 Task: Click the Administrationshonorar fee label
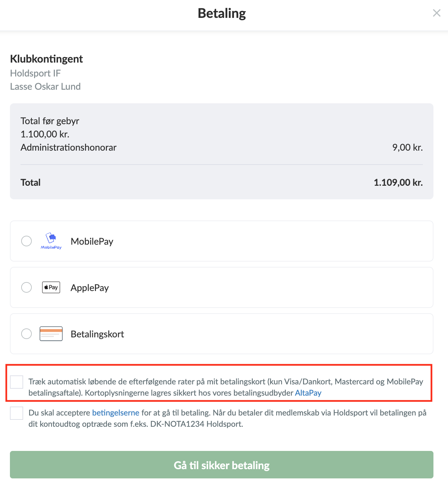coord(68,147)
